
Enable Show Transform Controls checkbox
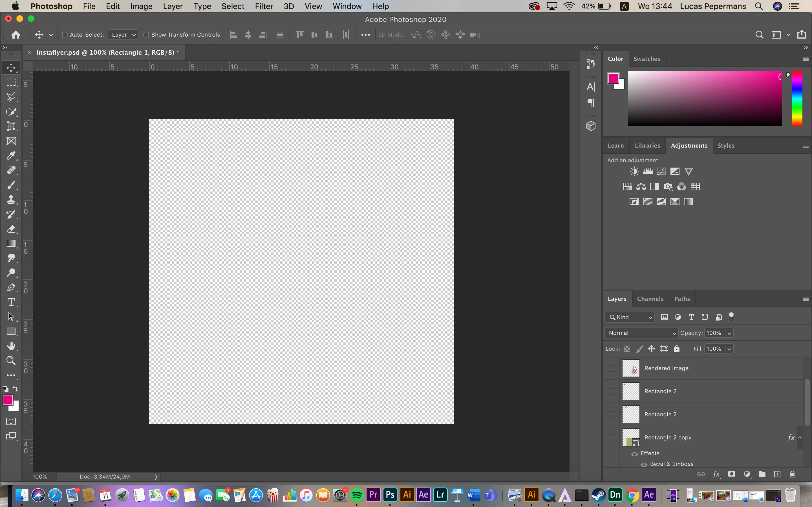tap(146, 35)
